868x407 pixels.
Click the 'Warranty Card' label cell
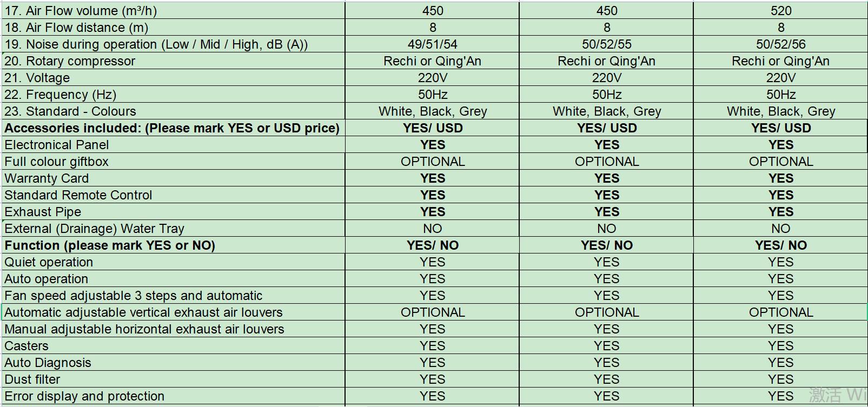(47, 178)
